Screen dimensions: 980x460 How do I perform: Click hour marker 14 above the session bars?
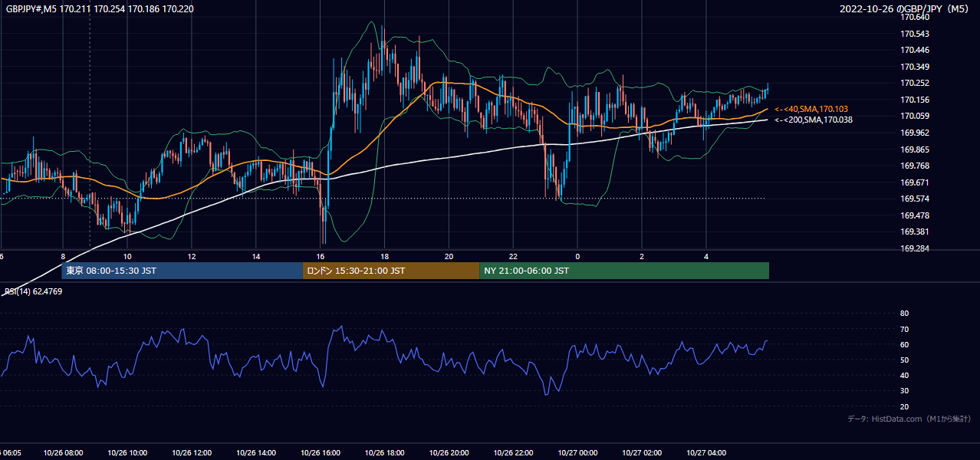(x=256, y=256)
